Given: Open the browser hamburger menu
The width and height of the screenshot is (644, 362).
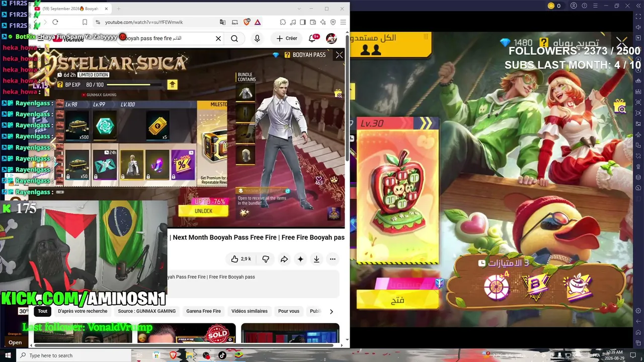Looking at the screenshot, I should (x=343, y=22).
